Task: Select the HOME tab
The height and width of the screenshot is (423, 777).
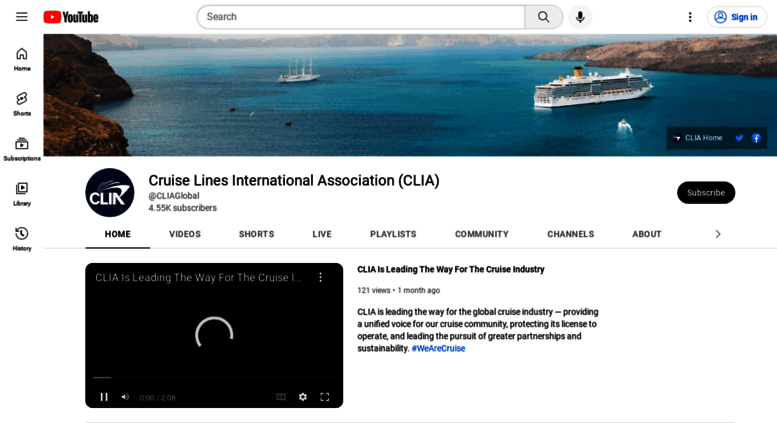Action: (x=117, y=234)
